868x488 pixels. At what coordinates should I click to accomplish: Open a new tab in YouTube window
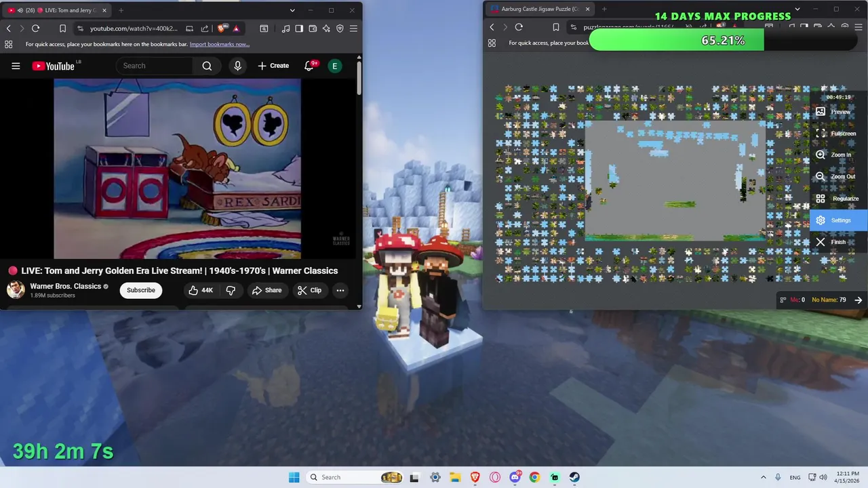click(121, 10)
